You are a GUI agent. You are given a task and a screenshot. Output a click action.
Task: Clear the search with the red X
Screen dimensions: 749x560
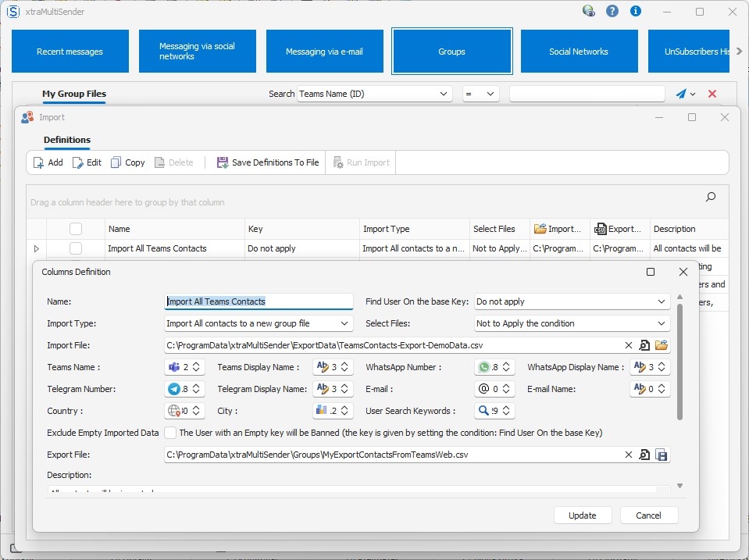click(x=712, y=94)
